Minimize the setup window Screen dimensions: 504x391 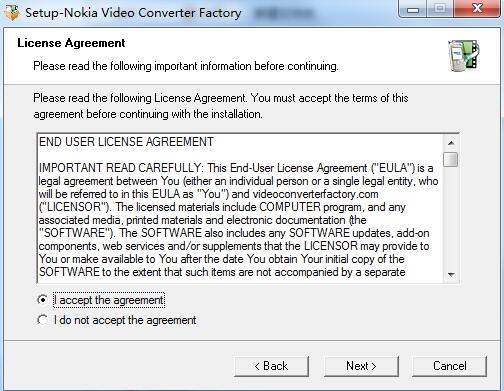(x=413, y=9)
